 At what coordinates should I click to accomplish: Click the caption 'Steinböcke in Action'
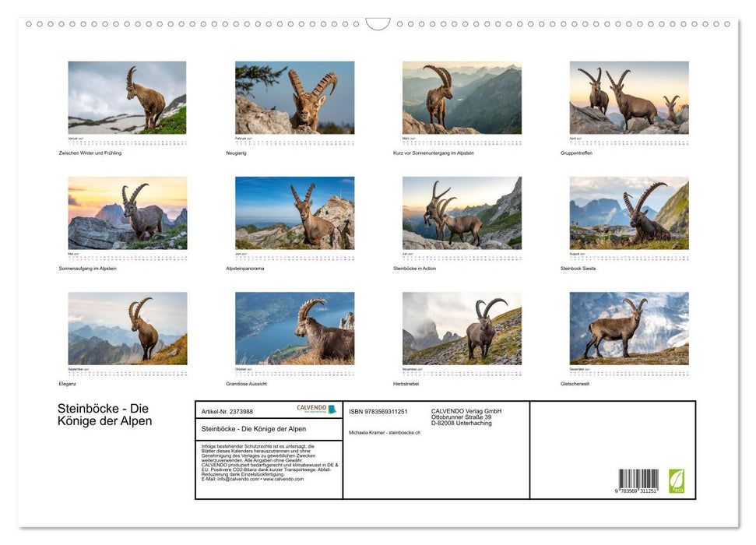tap(415, 268)
